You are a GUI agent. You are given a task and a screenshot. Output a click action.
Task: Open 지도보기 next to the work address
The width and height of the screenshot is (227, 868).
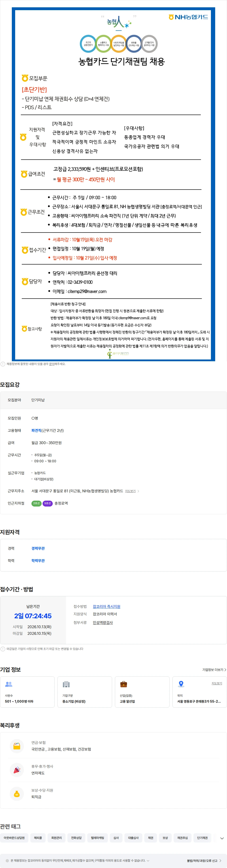click(x=130, y=491)
